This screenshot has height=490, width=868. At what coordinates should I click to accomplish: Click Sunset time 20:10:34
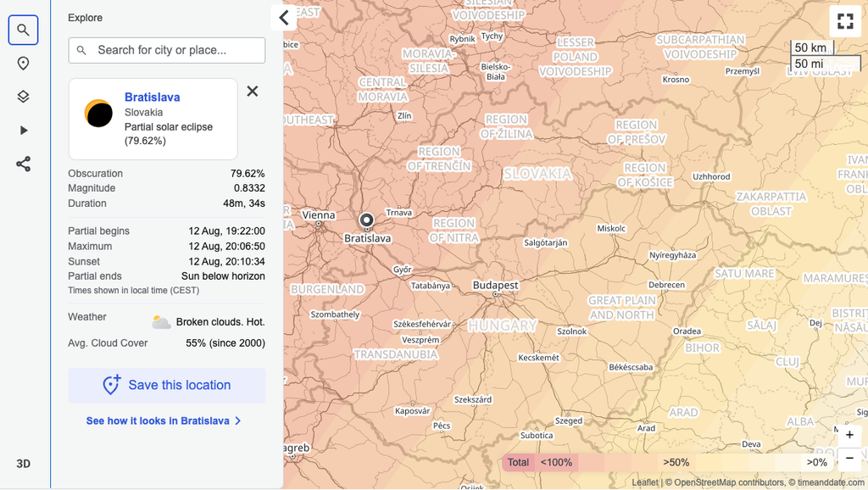tap(226, 261)
